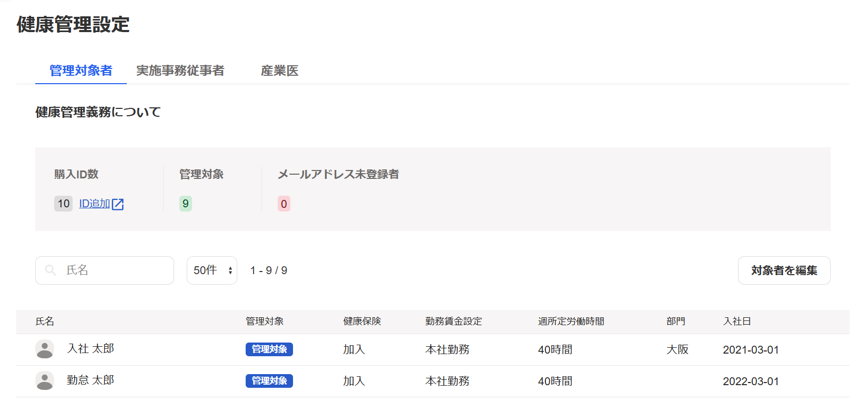
Task: Open the 実施事務従事者 tab
Action: (x=180, y=71)
